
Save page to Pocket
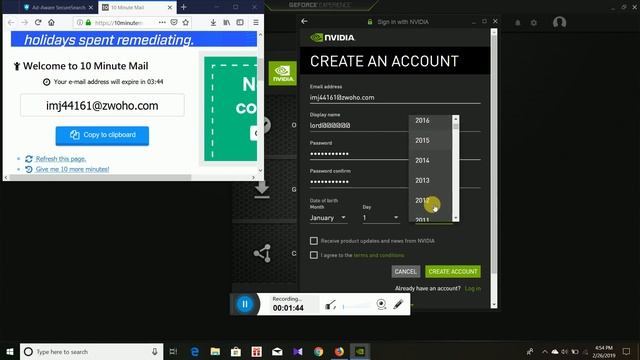tap(174, 22)
